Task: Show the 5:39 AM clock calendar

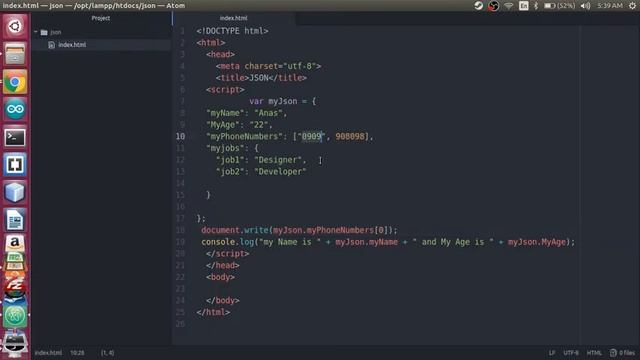Action: click(x=610, y=6)
